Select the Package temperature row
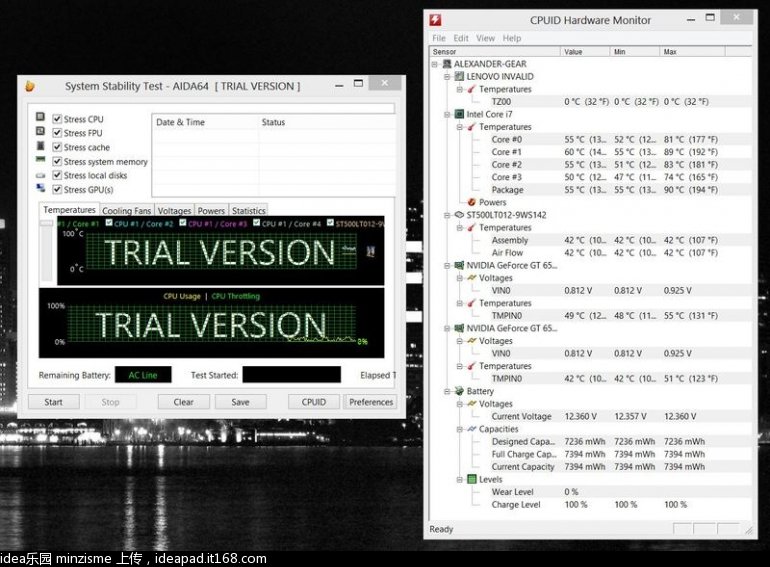Viewport: 770px width, 567px height. tap(589, 189)
